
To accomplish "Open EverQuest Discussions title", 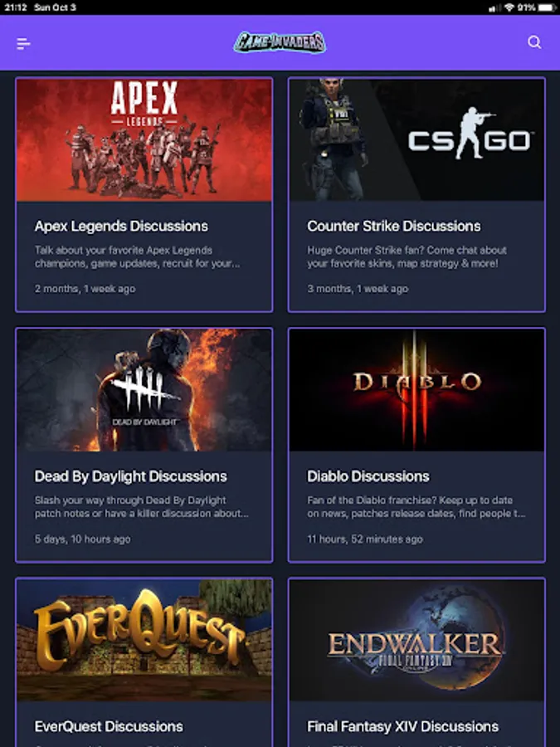I will [x=109, y=726].
